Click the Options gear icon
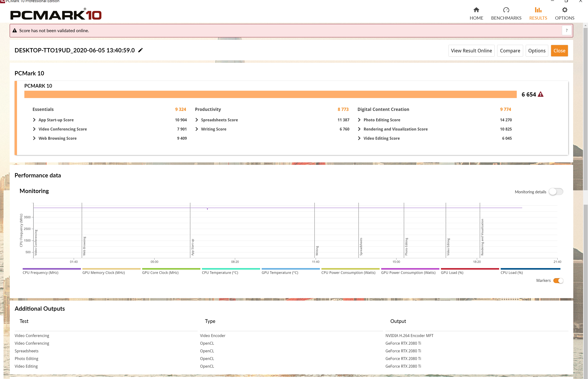The image size is (588, 379). [x=564, y=10]
